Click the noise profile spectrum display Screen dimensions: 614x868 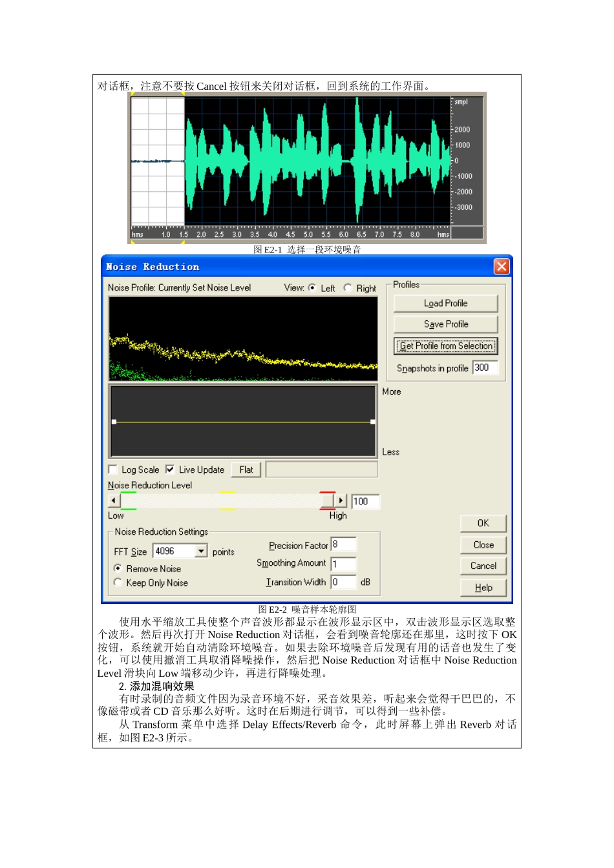243,338
